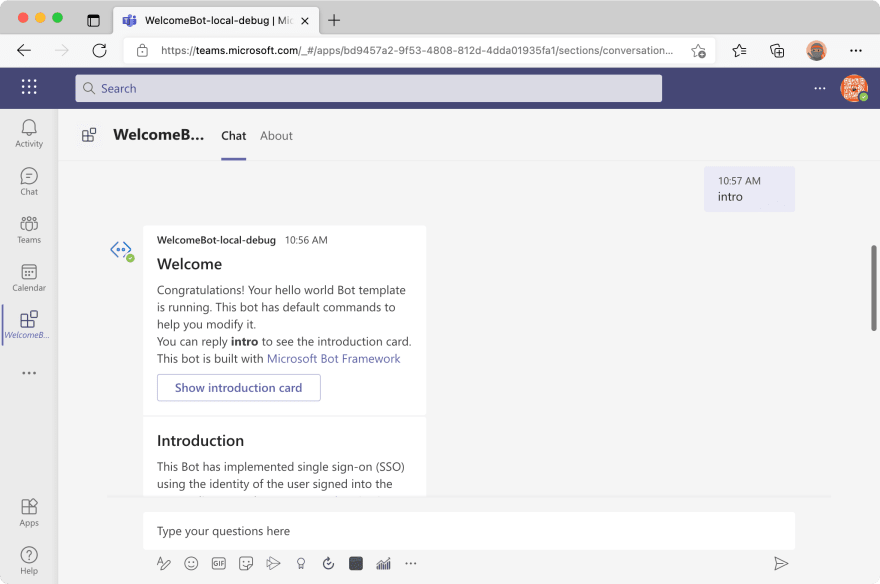Click the browser address bar URL
The height and width of the screenshot is (584, 880).
[416, 50]
